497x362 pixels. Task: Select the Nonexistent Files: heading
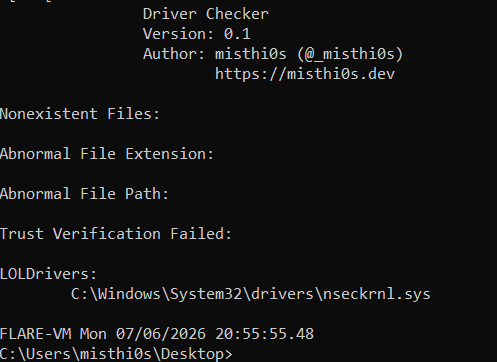coord(80,114)
